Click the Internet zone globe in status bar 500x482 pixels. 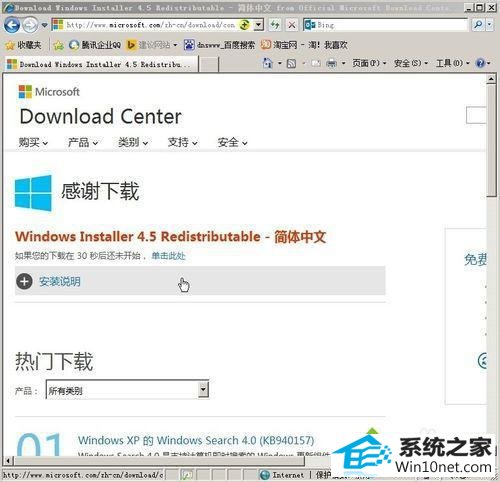[265, 475]
